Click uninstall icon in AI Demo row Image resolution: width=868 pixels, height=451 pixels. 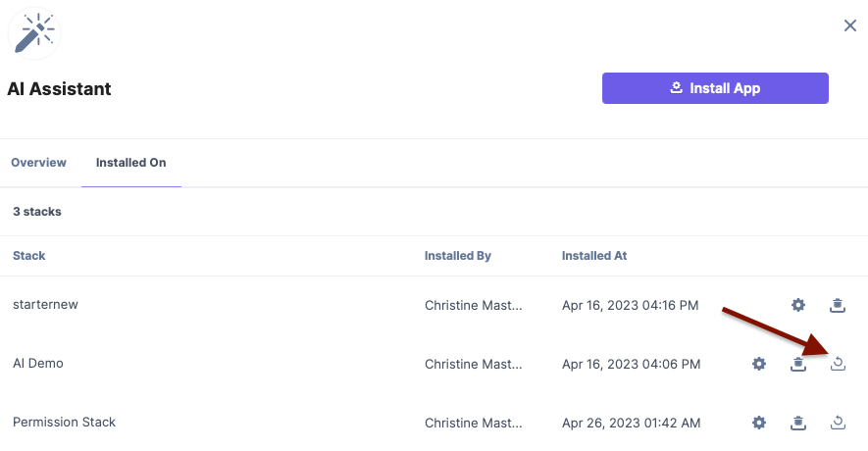797,364
